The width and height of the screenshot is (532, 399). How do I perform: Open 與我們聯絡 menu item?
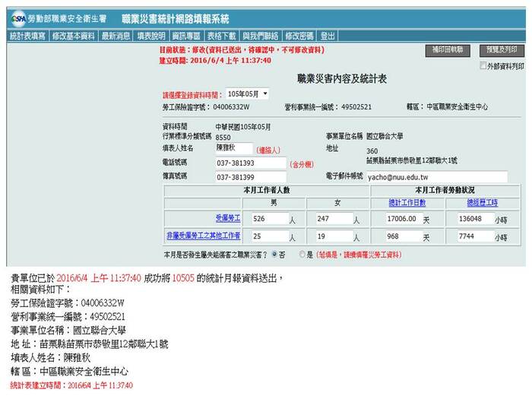tap(260, 36)
